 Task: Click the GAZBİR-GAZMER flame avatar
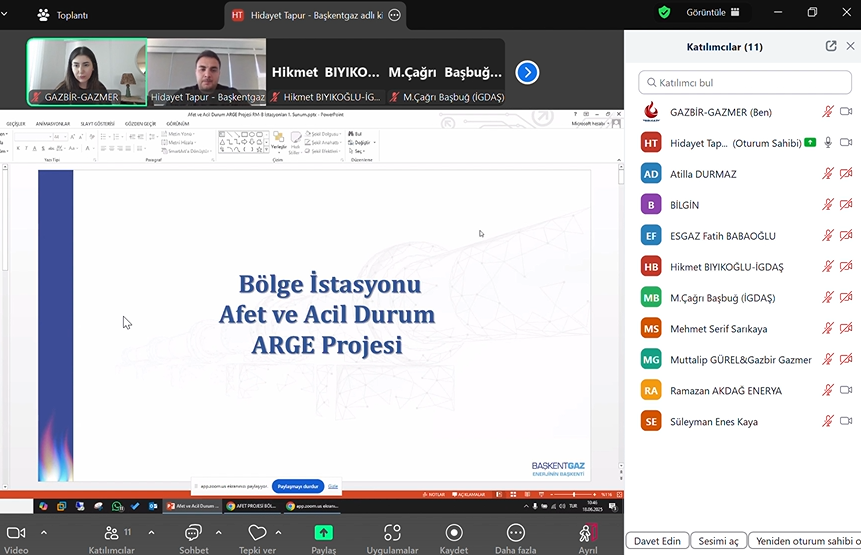651,112
